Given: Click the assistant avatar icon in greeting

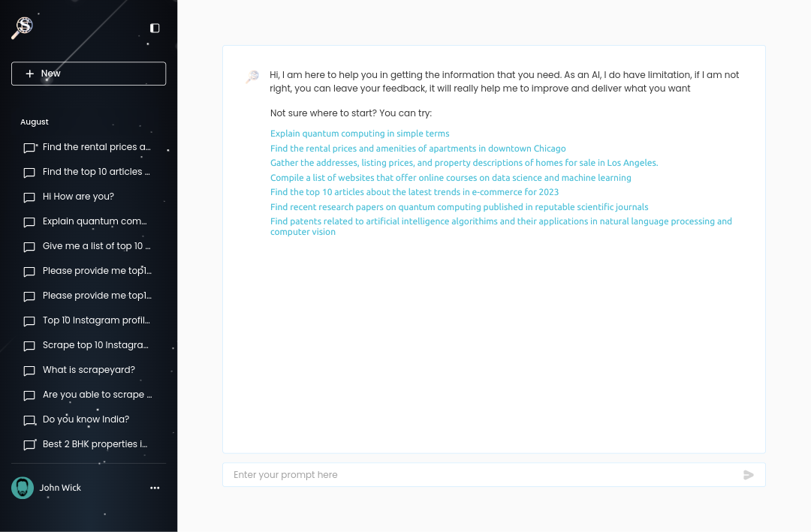Looking at the screenshot, I should [253, 77].
